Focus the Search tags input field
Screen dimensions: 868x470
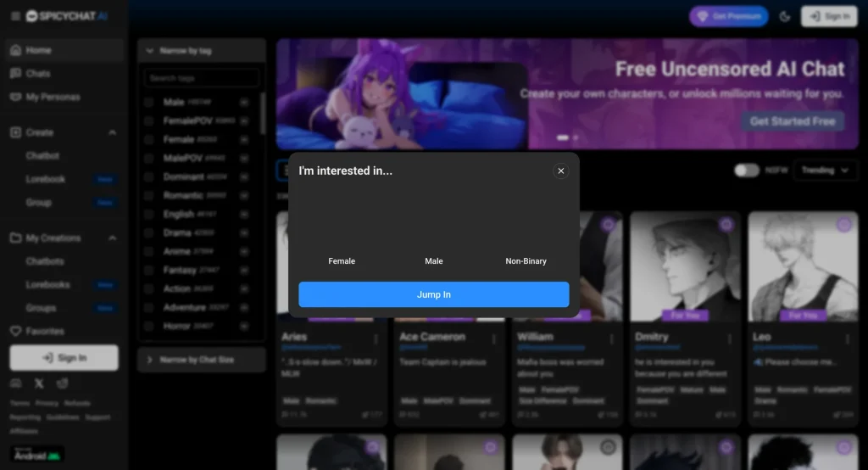pyautogui.click(x=202, y=78)
